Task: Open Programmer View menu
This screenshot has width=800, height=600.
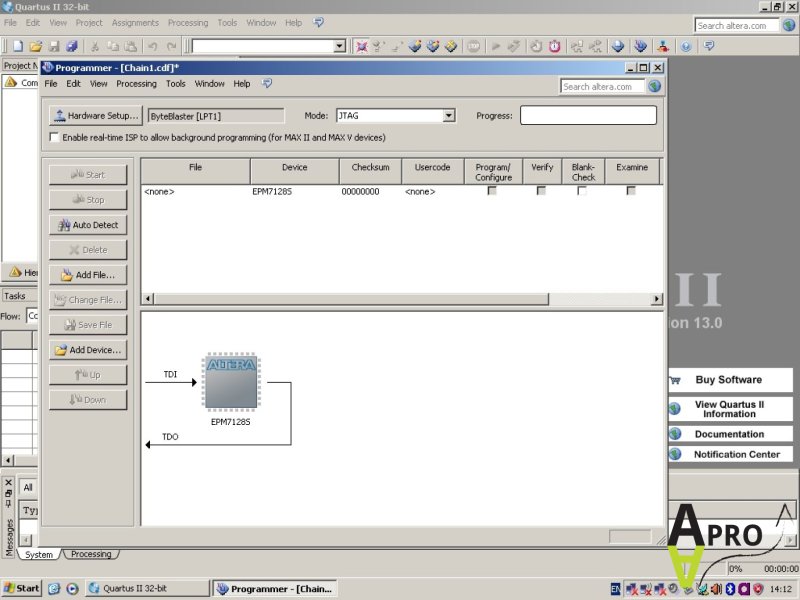Action: tap(98, 84)
